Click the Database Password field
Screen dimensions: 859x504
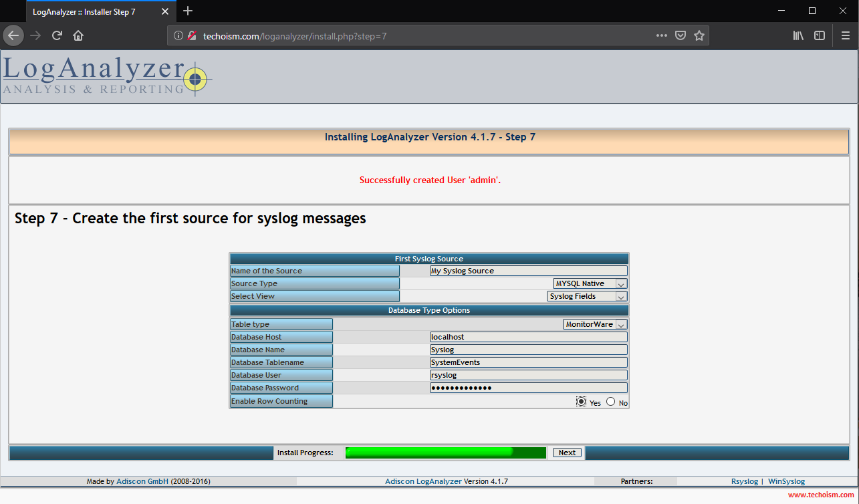pos(529,388)
